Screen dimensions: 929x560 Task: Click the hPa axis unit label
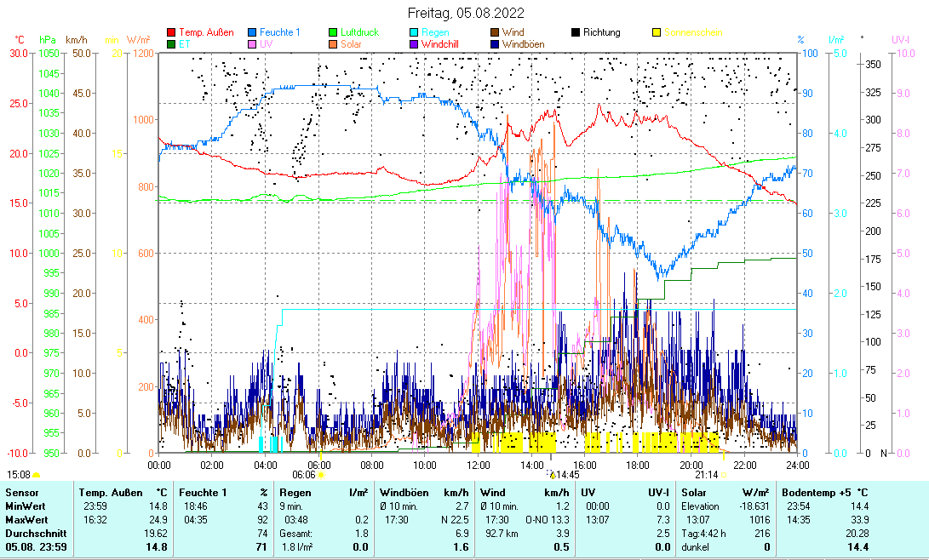(x=48, y=40)
